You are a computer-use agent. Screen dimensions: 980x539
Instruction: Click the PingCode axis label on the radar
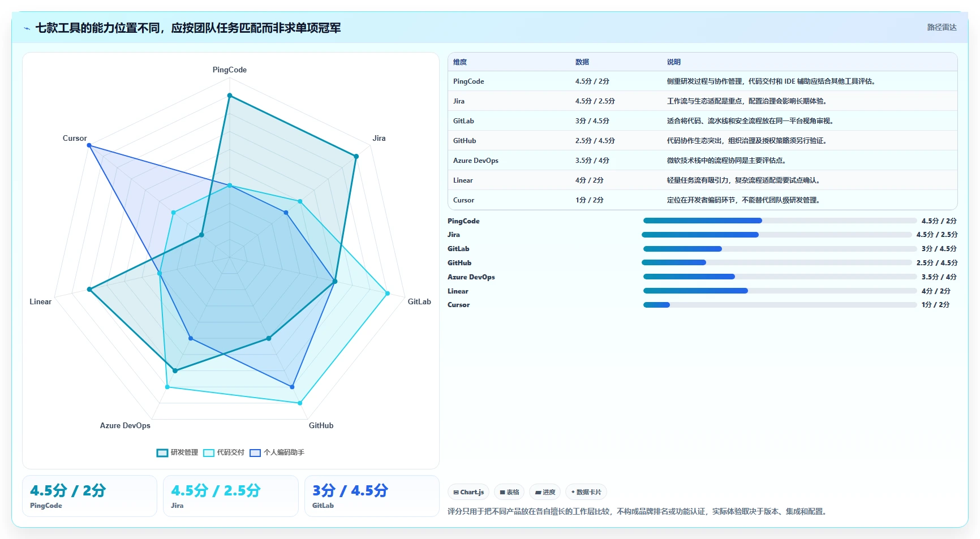(230, 70)
